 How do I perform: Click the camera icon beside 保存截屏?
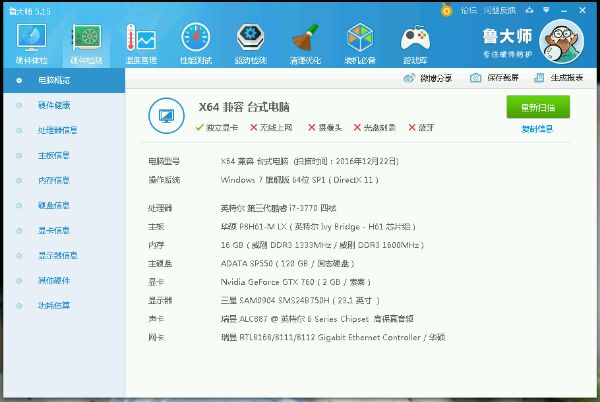coord(475,78)
